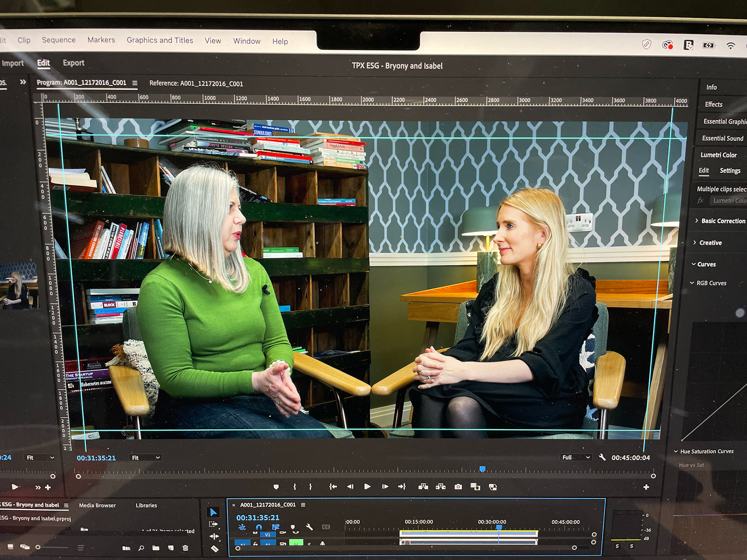Select the Track Select Forward tool
The height and width of the screenshot is (560, 747).
(213, 524)
